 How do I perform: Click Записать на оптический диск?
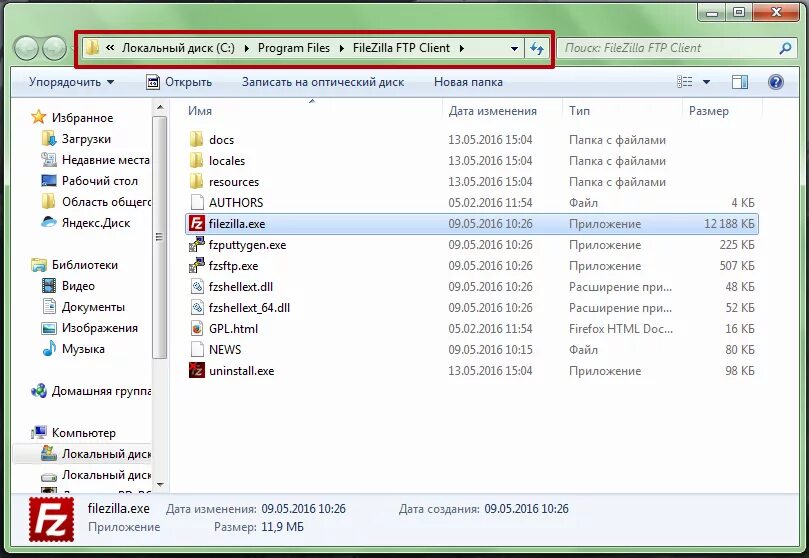tap(323, 82)
